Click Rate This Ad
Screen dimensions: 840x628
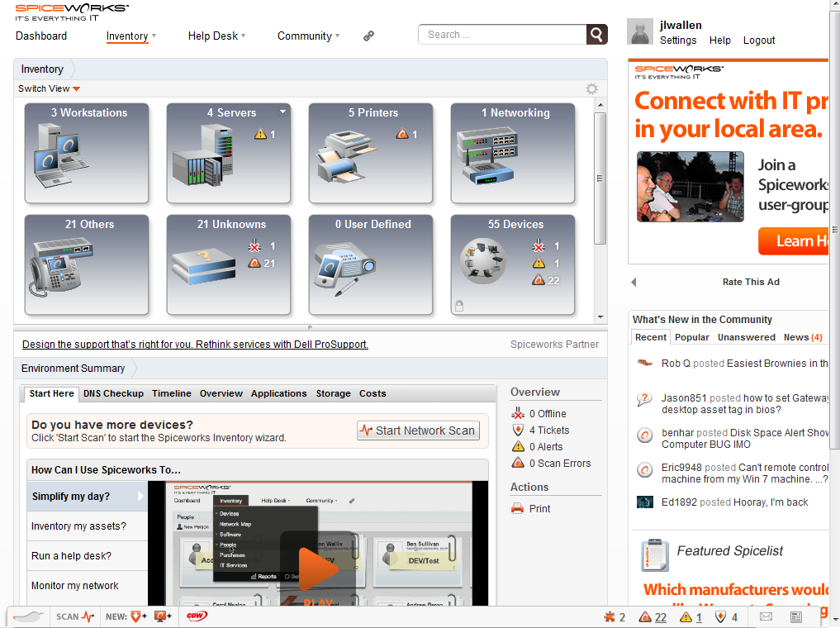click(x=751, y=282)
